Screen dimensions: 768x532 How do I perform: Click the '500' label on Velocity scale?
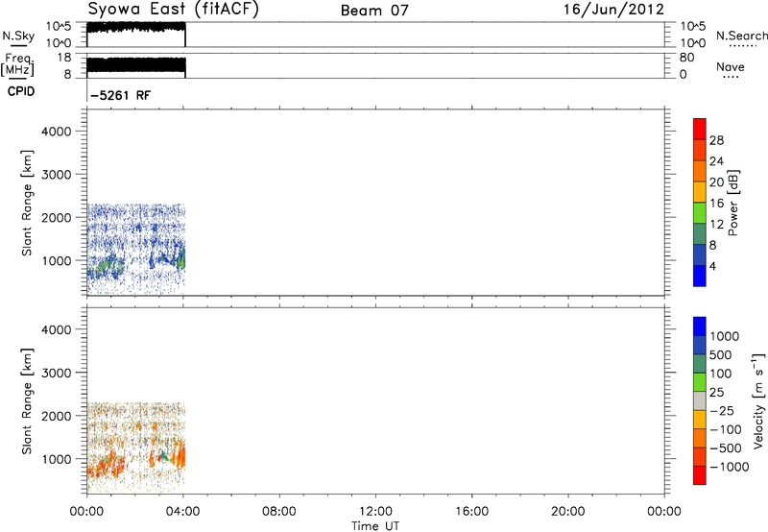(x=721, y=354)
